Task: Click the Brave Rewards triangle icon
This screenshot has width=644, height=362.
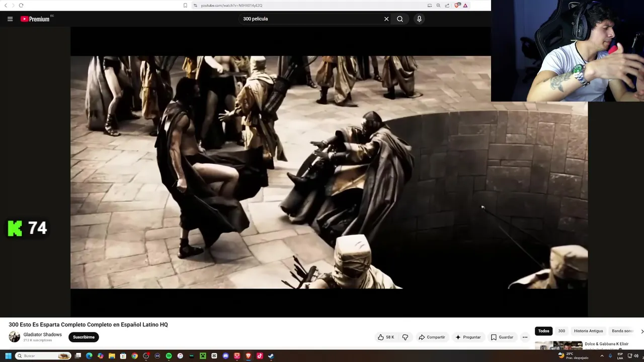Action: [x=465, y=6]
